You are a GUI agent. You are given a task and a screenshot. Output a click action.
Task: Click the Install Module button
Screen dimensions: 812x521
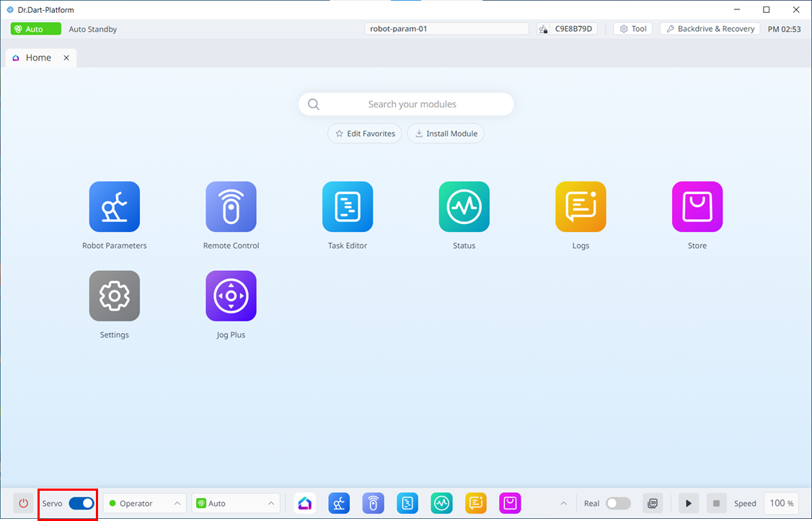[446, 133]
